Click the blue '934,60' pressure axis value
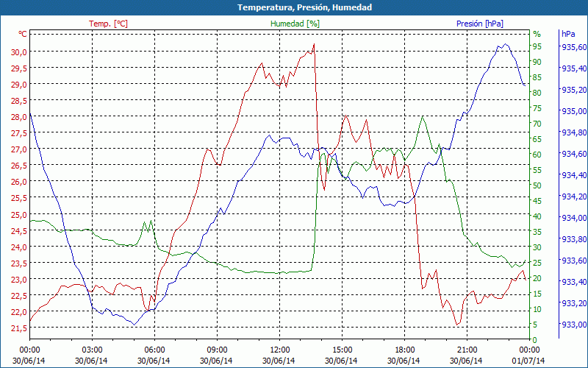Image resolution: width=588 pixels, height=368 pixels. tap(574, 154)
